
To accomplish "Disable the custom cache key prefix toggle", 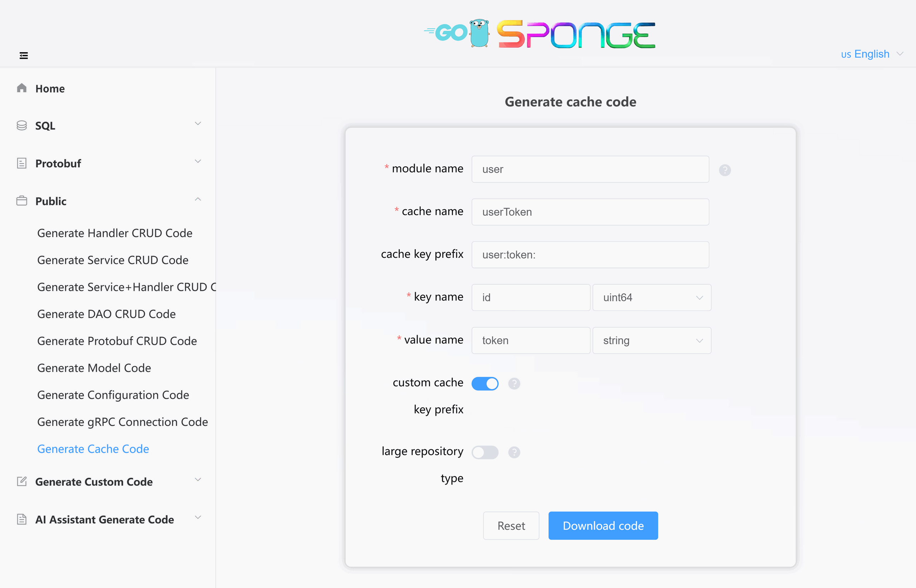I will [485, 383].
